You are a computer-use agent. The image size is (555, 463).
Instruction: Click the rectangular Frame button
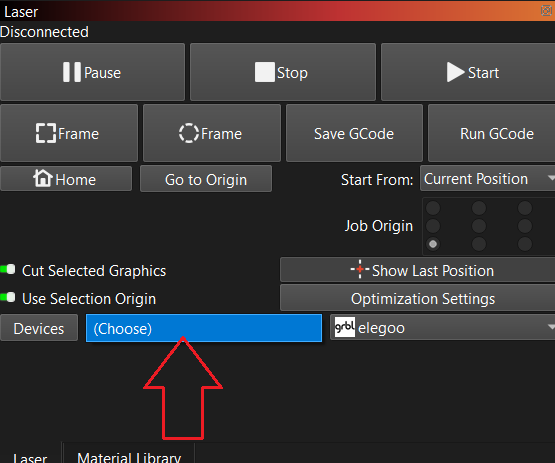tap(69, 133)
